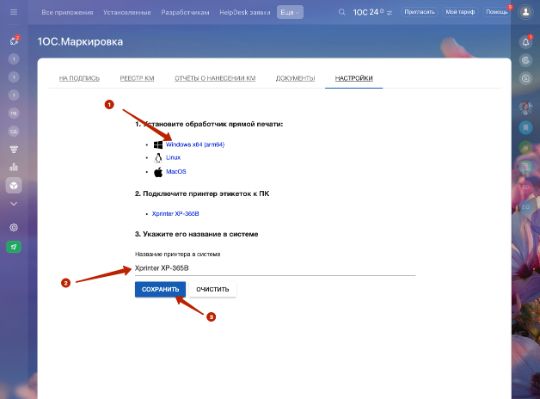
Task: Open the notifications bell in right panel
Action: tap(526, 42)
